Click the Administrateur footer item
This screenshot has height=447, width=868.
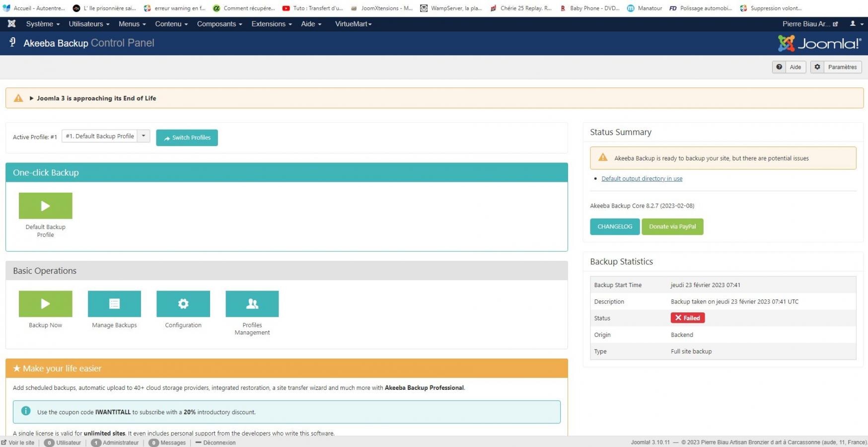coord(115,443)
